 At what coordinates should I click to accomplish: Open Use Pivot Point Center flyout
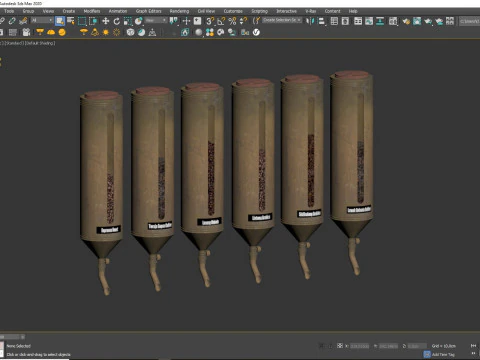[x=174, y=21]
